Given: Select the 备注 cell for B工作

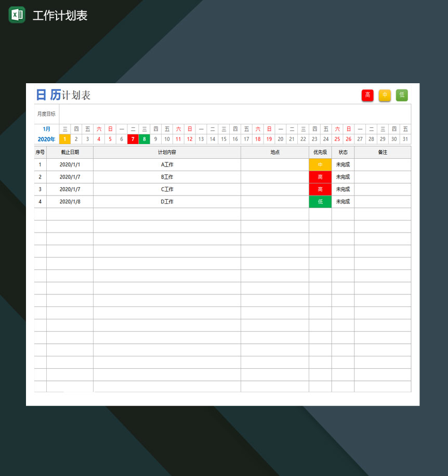Looking at the screenshot, I should (383, 177).
